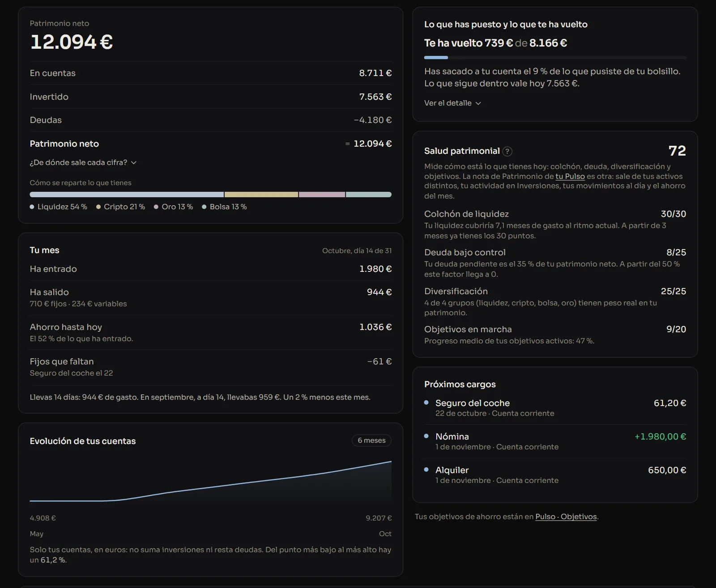Click the +1.980,00 € Nómina amount
The height and width of the screenshot is (588, 716).
click(x=660, y=436)
